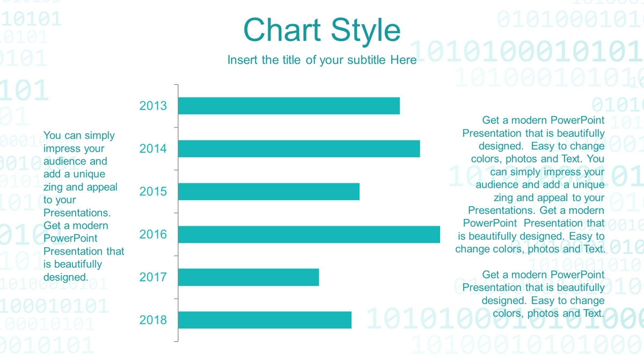Click the subtitle 'Insert the title of your subtitle Here'
Image resolution: width=644 pixels, height=362 pixels.
(x=322, y=60)
